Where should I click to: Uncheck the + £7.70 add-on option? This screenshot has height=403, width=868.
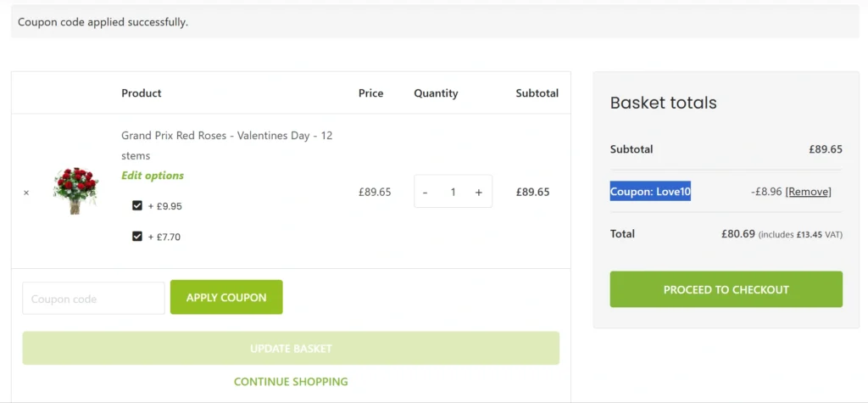coord(137,237)
